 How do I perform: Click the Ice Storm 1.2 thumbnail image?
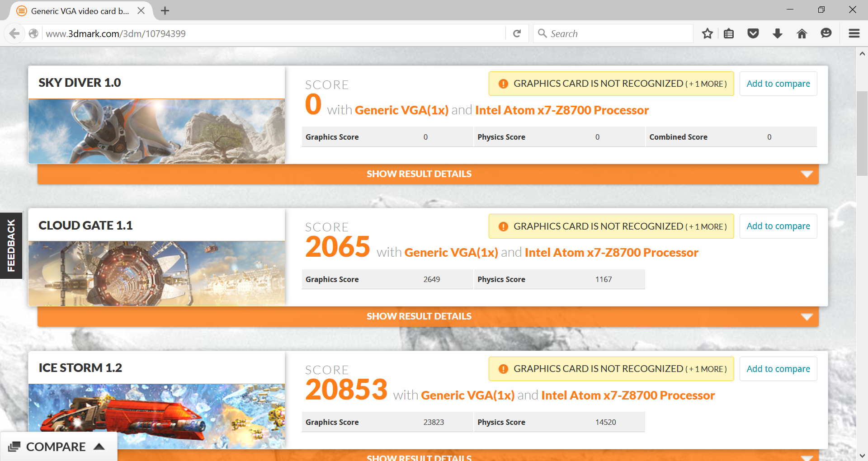(156, 416)
